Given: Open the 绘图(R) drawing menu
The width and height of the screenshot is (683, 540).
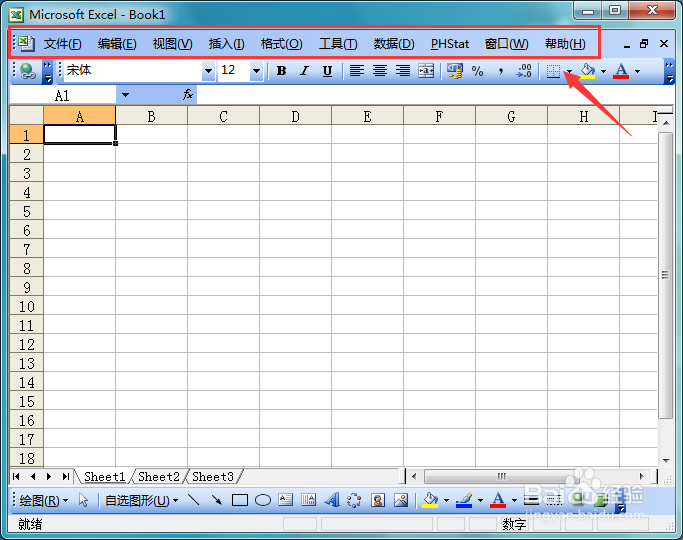Looking at the screenshot, I should point(43,500).
